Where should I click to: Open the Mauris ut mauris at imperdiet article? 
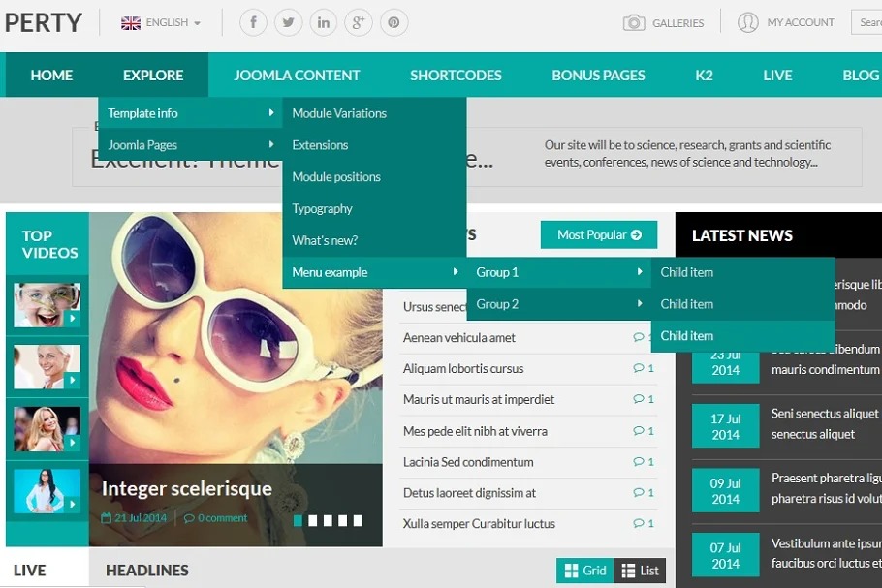tap(479, 399)
